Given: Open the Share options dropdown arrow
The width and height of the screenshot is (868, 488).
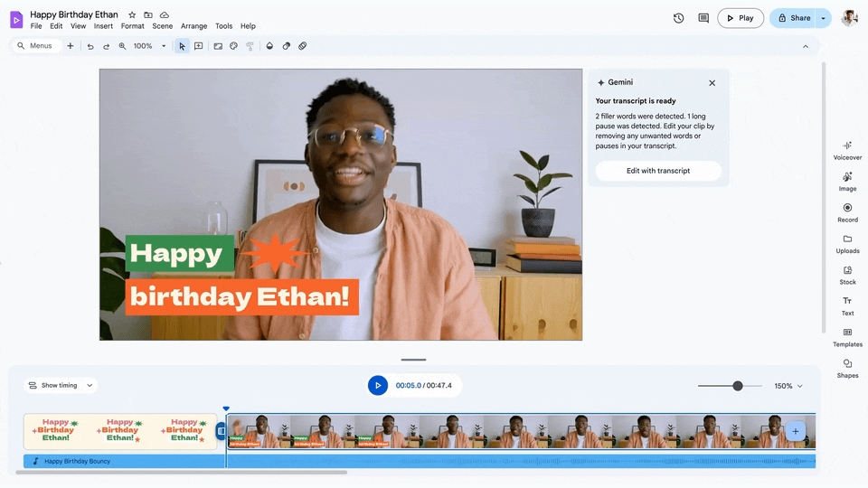Looking at the screenshot, I should pyautogui.click(x=823, y=18).
